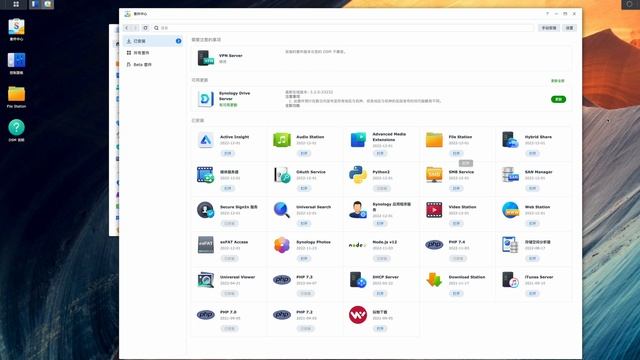The image size is (640, 360).
Task: Click Open button under Hybrid Share
Action: coord(532,153)
